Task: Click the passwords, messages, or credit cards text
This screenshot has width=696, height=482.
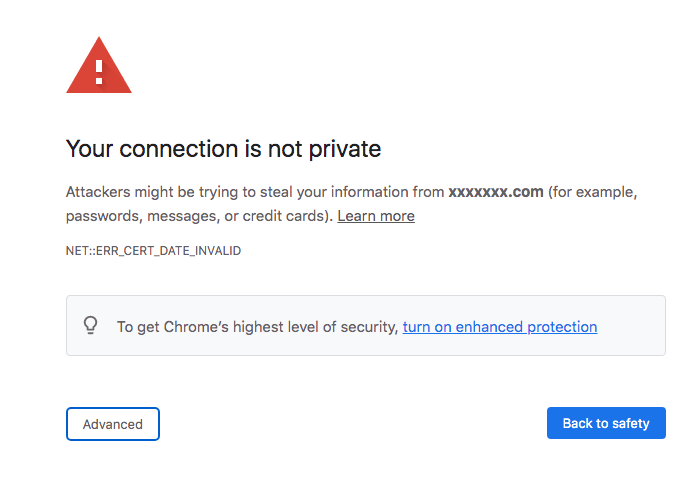Action: point(197,216)
